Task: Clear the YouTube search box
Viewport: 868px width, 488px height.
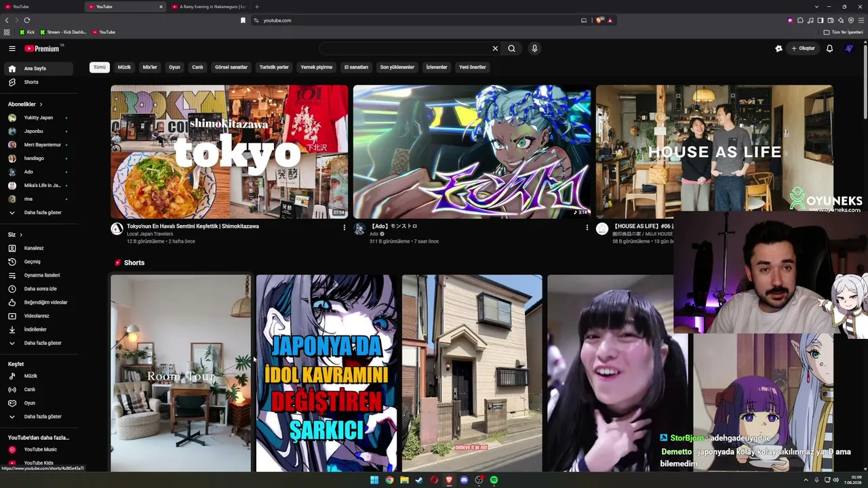Action: tap(495, 48)
